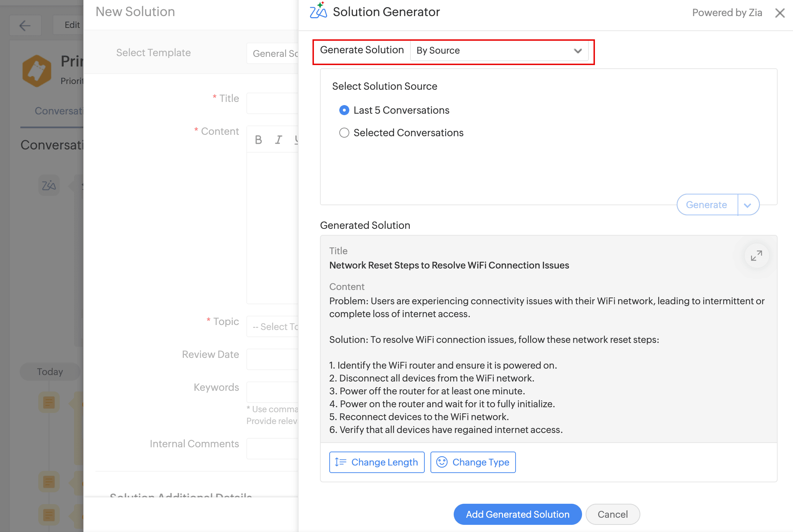This screenshot has width=793, height=532.
Task: Switch to the Conversations tab
Action: (x=59, y=111)
